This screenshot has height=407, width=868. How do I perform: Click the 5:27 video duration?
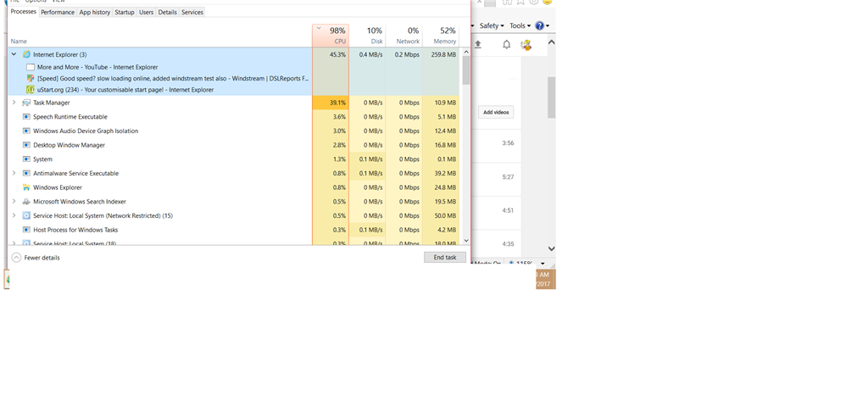509,177
